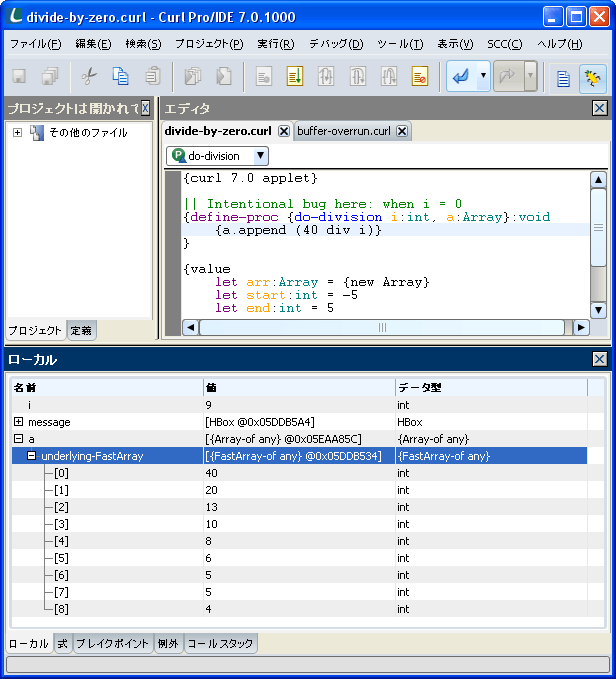Image resolution: width=616 pixels, height=679 pixels.
Task: Click the editor horizontal scrollbar thumb
Action: click(382, 327)
